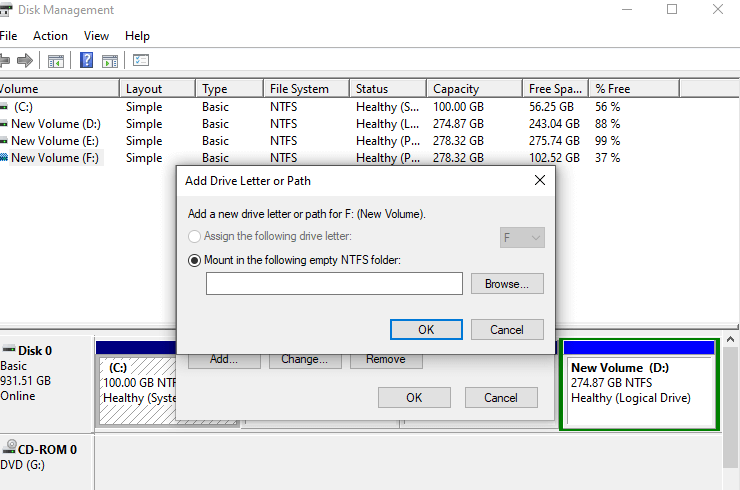The width and height of the screenshot is (740, 490).
Task: Sort by the Type column header
Action: (x=229, y=89)
